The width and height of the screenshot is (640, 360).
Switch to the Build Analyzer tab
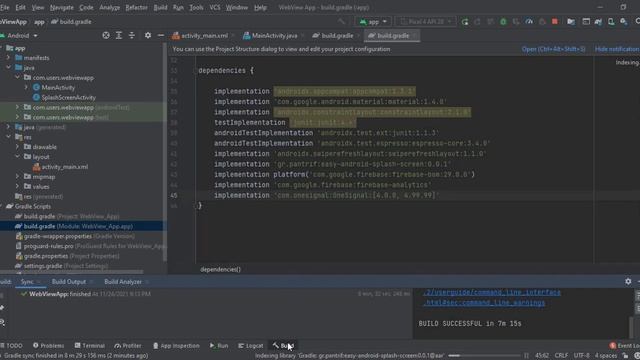pos(123,282)
